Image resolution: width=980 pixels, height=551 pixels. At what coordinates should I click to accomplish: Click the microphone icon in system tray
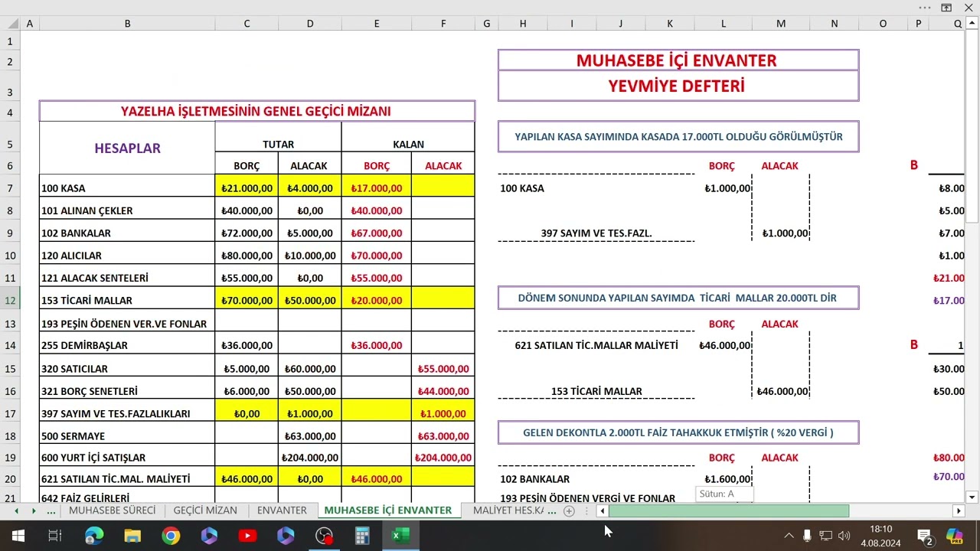click(x=807, y=536)
